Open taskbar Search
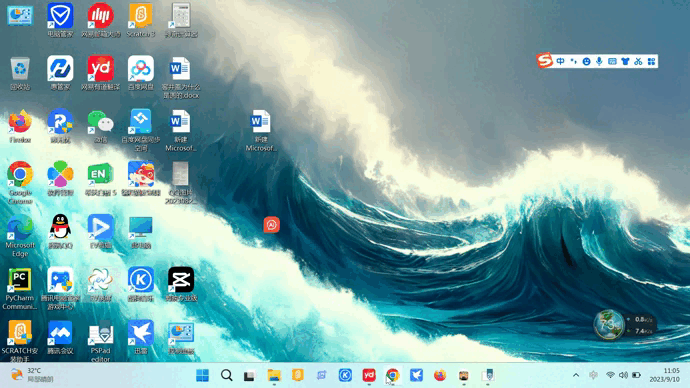The width and height of the screenshot is (690, 388). click(x=227, y=375)
